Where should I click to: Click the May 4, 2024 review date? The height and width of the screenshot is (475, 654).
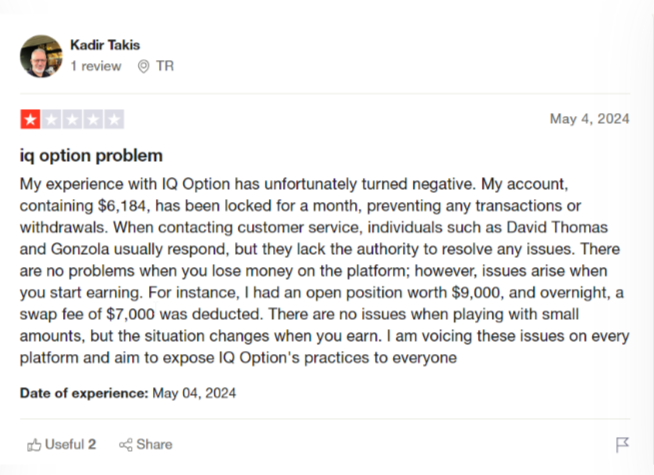[589, 119]
